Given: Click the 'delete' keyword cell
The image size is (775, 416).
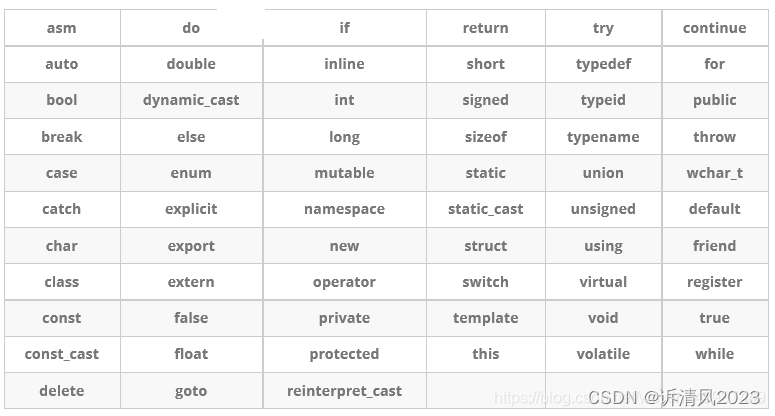Looking at the screenshot, I should pyautogui.click(x=62, y=391).
